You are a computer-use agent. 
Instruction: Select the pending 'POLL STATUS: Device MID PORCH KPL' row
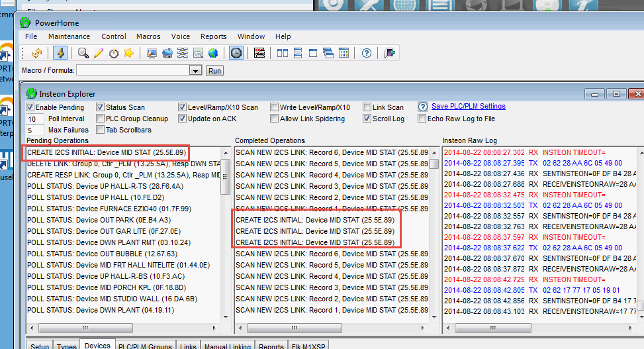[124, 287]
